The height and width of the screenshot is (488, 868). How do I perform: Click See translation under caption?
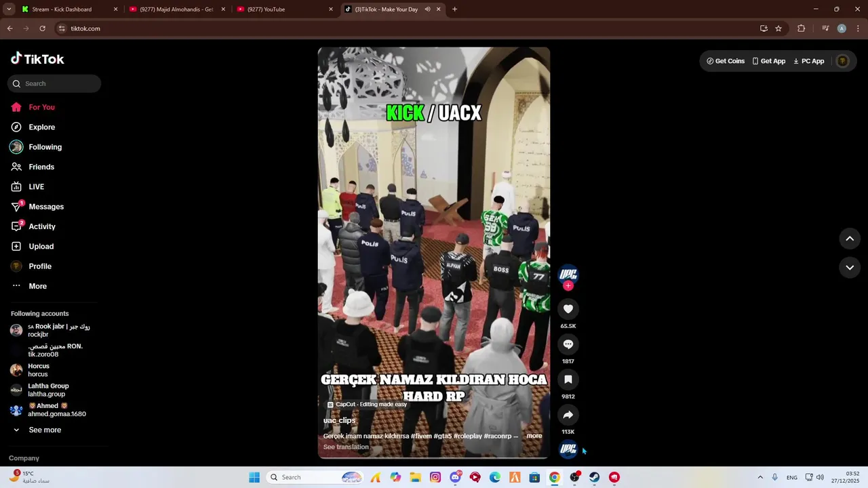346,447
